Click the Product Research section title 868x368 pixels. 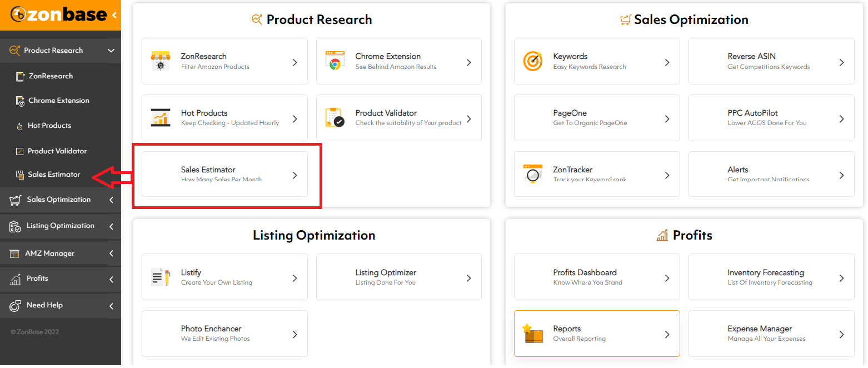coord(319,19)
